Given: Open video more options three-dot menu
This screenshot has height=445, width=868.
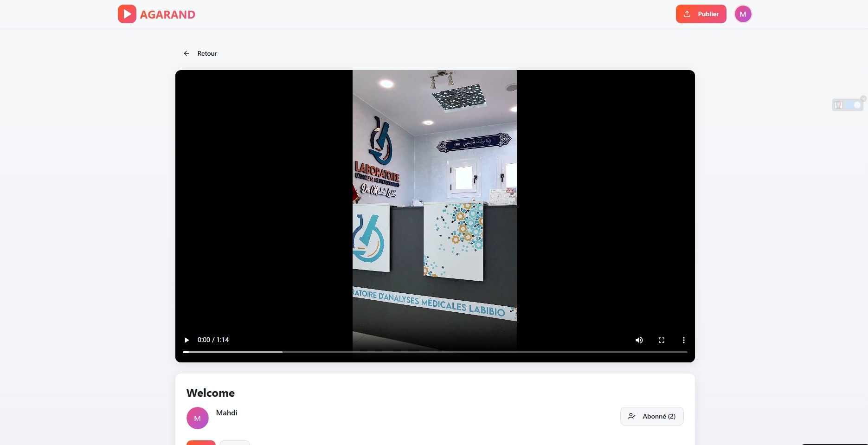Looking at the screenshot, I should (x=683, y=340).
